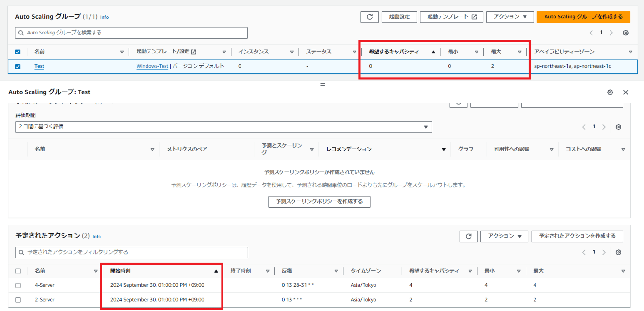Click the メトリクスのペア column header
The height and width of the screenshot is (311, 644).
[187, 149]
